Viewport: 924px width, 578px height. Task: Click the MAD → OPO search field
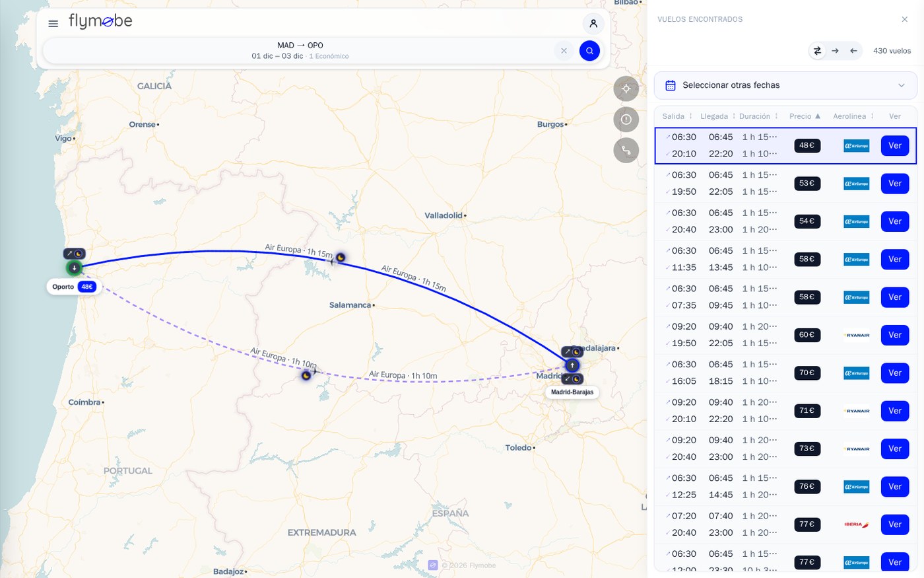pos(300,51)
